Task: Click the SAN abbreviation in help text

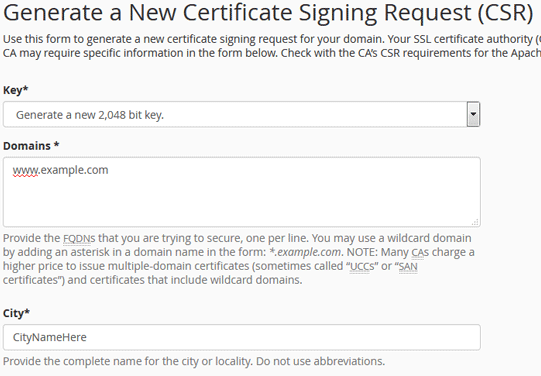Action: [x=408, y=267]
